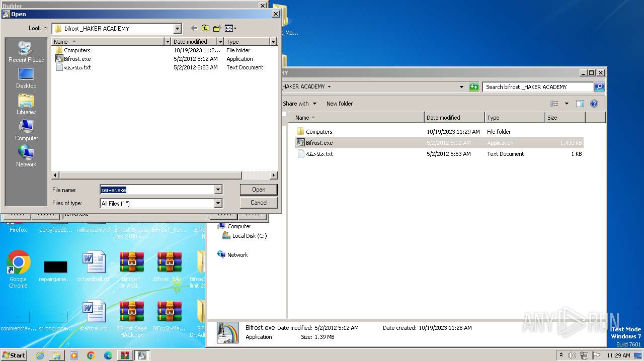Select Desktop in dialog sidebar

pyautogui.click(x=26, y=78)
